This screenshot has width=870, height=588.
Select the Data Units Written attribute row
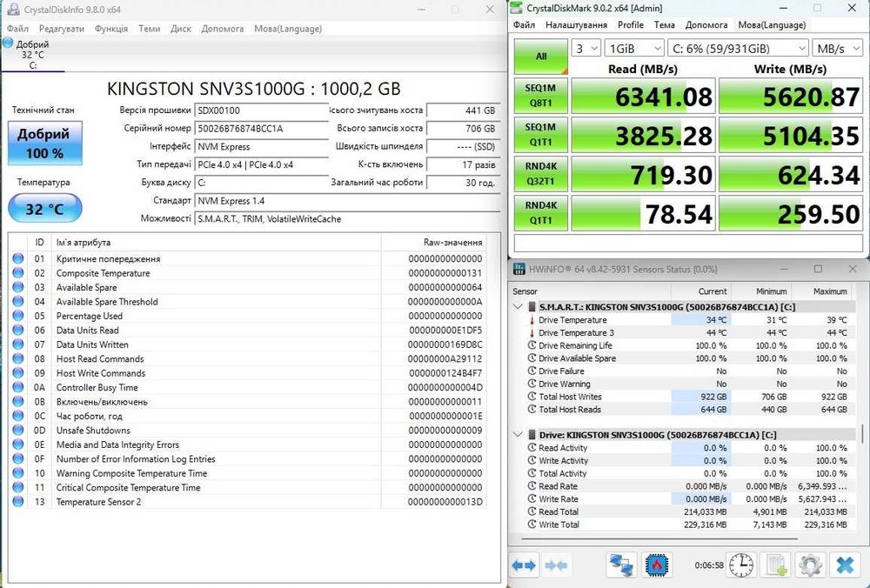coord(247,344)
